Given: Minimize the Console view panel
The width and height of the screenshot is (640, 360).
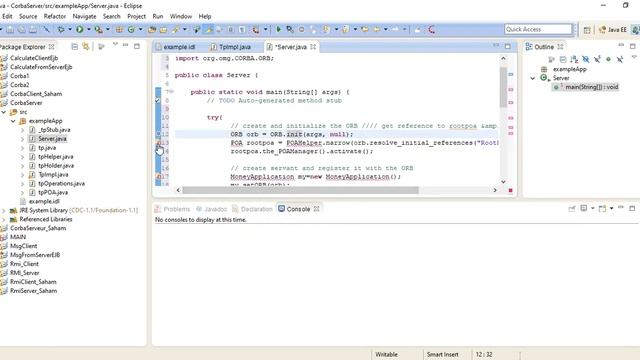Looking at the screenshot, I should (621, 208).
